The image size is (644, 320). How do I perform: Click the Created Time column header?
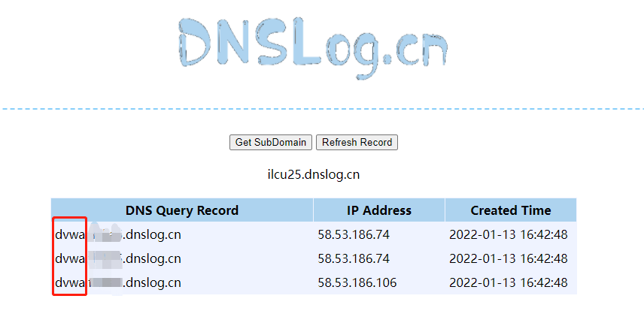(x=511, y=210)
